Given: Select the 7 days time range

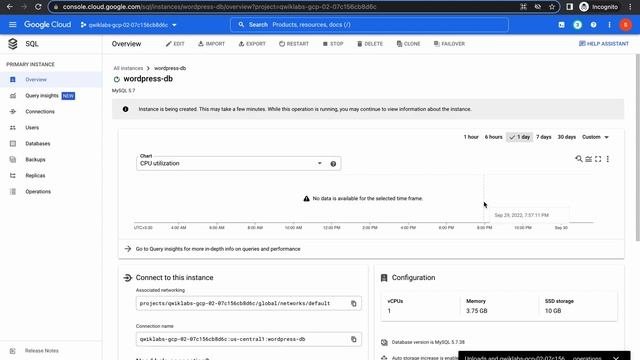Looking at the screenshot, I should [543, 137].
